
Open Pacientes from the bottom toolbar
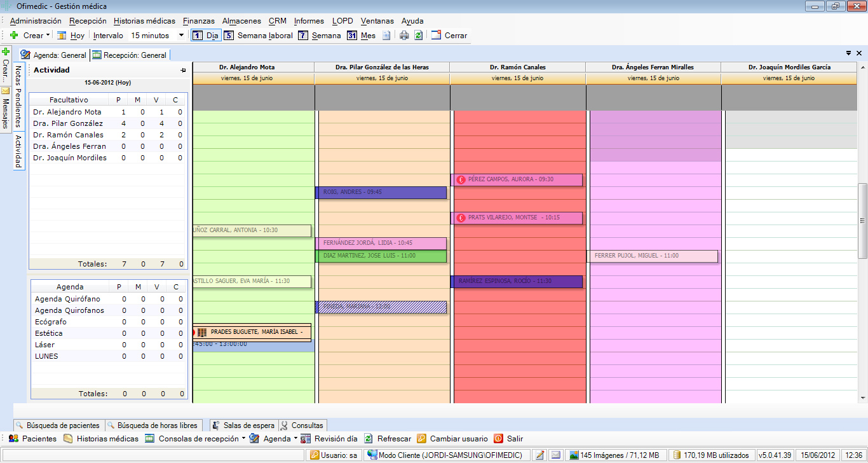(32, 439)
